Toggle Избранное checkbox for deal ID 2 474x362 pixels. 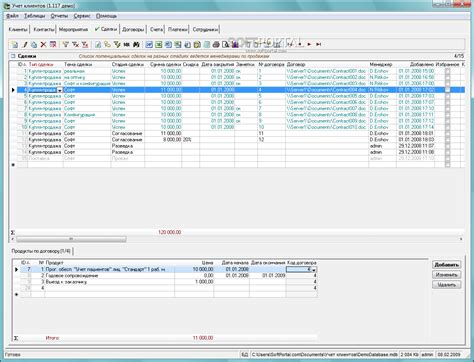[447, 77]
